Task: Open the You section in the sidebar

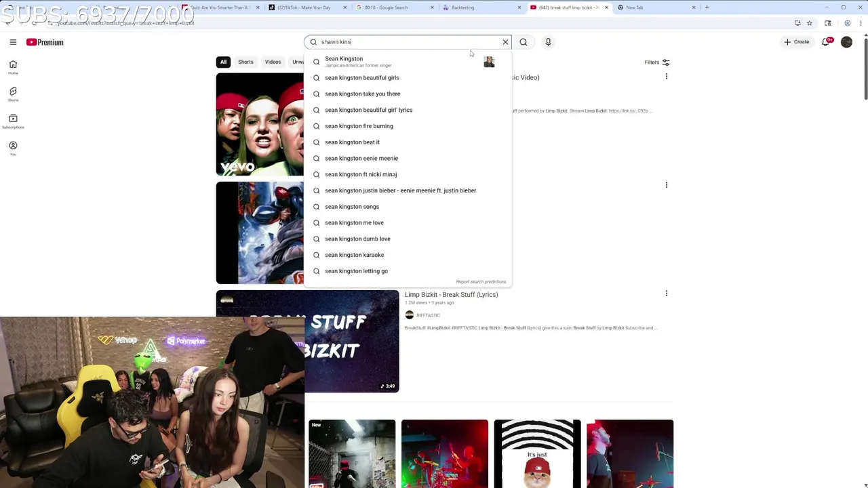Action: coord(13,148)
